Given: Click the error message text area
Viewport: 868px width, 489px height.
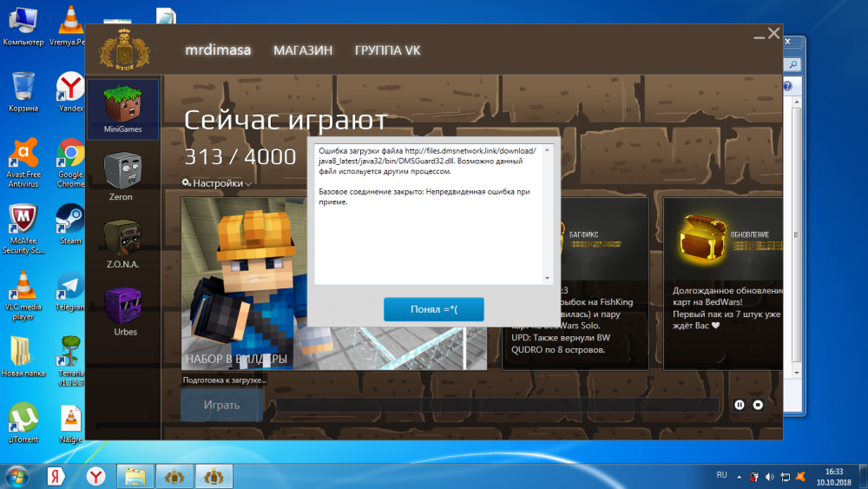Looking at the screenshot, I should (429, 215).
